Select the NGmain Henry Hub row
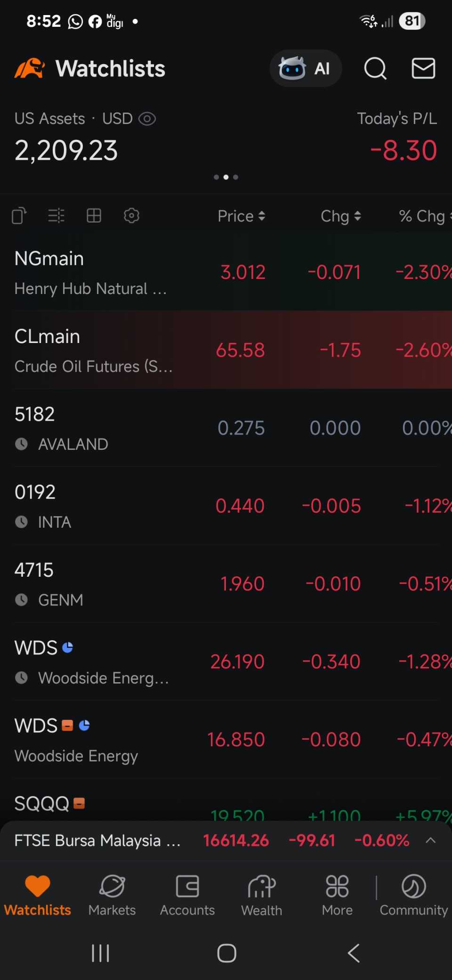 226,272
